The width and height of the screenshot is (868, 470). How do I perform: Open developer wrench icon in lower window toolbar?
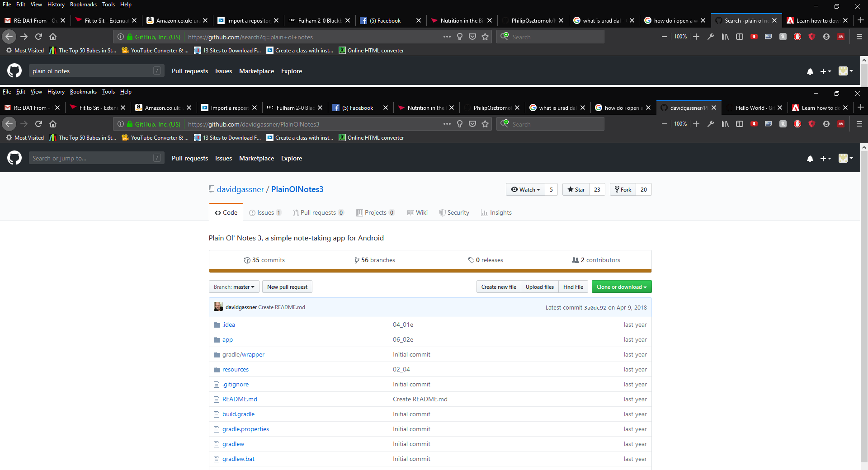(x=711, y=124)
